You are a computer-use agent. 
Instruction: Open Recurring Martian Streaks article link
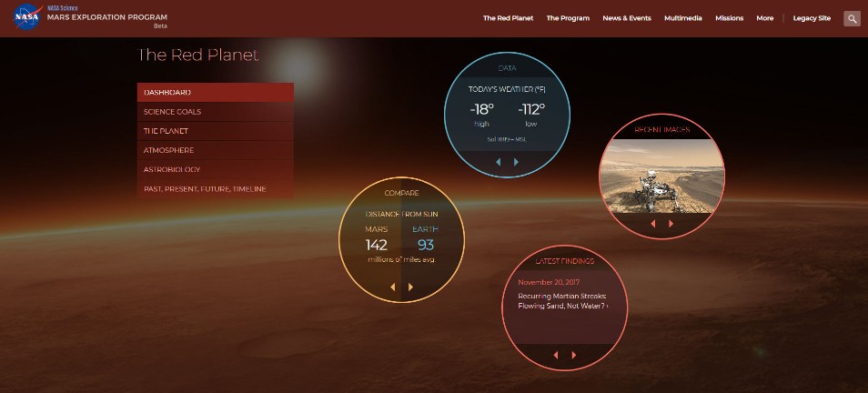563,301
